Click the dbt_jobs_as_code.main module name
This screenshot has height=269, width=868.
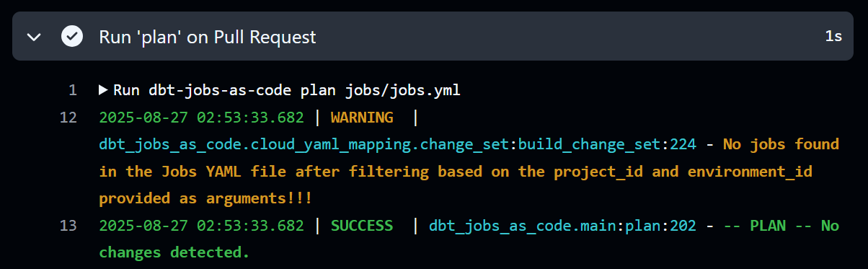[523, 226]
